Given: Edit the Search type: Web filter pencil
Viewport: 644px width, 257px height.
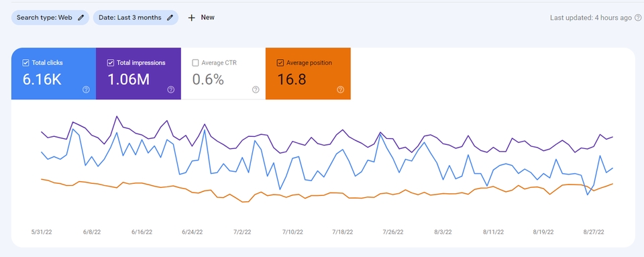Looking at the screenshot, I should coord(81,17).
